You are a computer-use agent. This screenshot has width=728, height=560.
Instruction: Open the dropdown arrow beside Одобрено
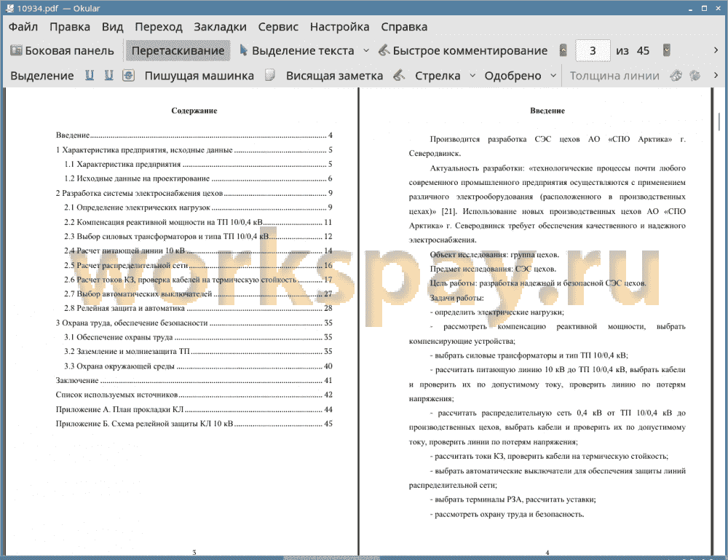(553, 75)
